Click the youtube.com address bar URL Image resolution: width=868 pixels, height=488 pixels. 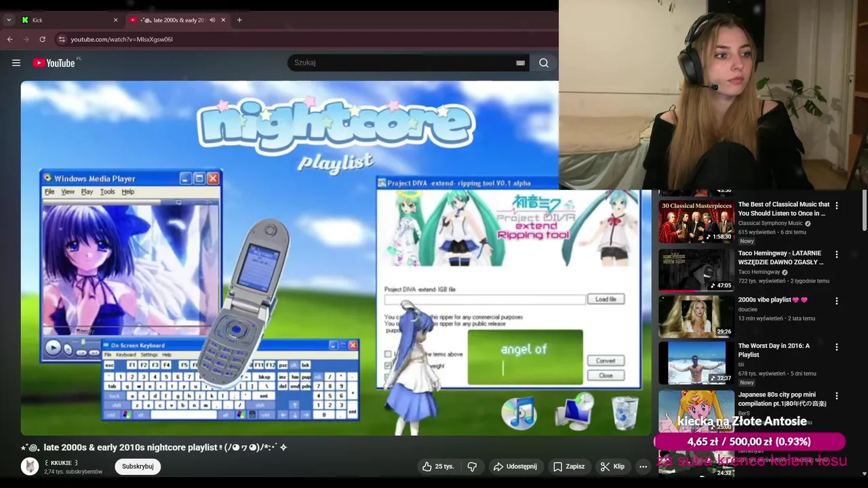(121, 39)
